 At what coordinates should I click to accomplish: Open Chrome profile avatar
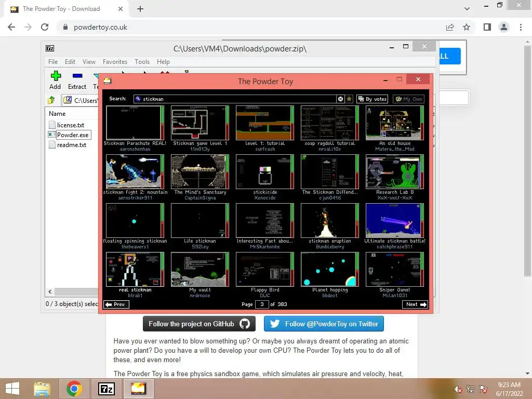504,27
